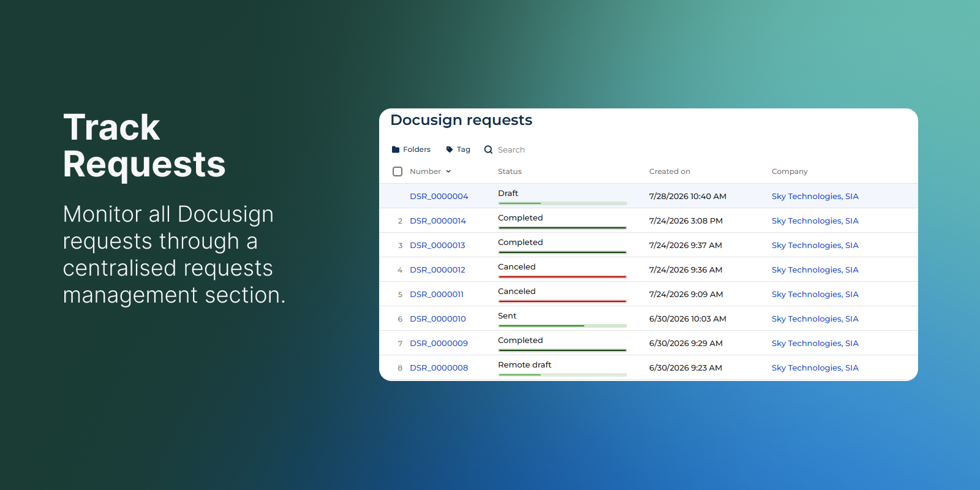
Task: Click the Tag icon
Action: pyautogui.click(x=450, y=149)
